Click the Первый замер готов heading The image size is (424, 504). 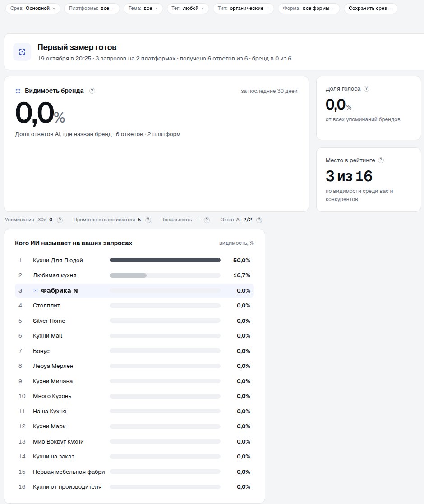77,47
